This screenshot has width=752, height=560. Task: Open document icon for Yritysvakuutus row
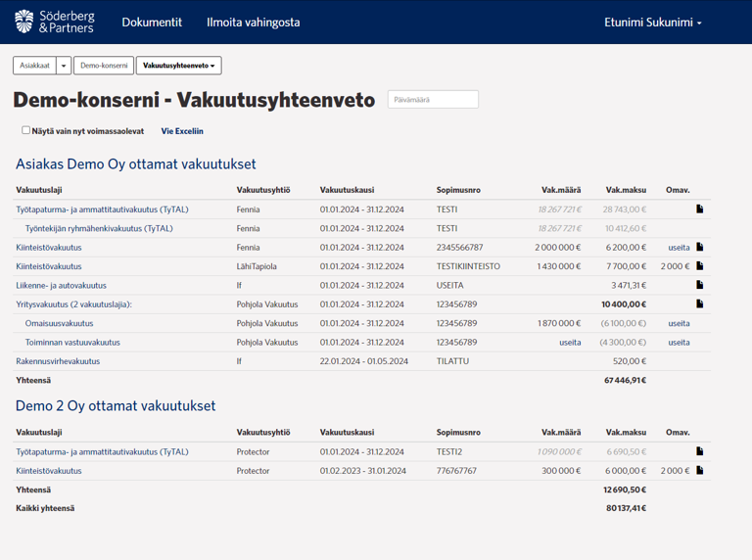click(x=700, y=303)
